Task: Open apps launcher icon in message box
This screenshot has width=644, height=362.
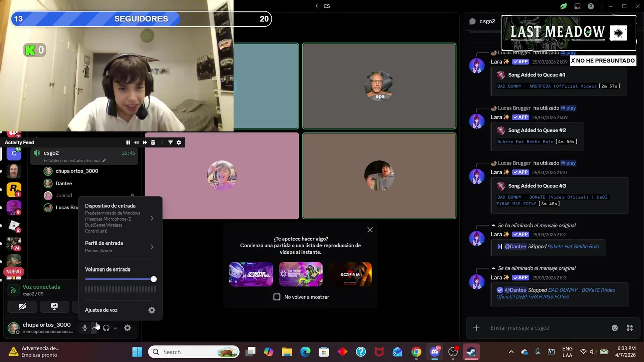Action: [630, 328]
